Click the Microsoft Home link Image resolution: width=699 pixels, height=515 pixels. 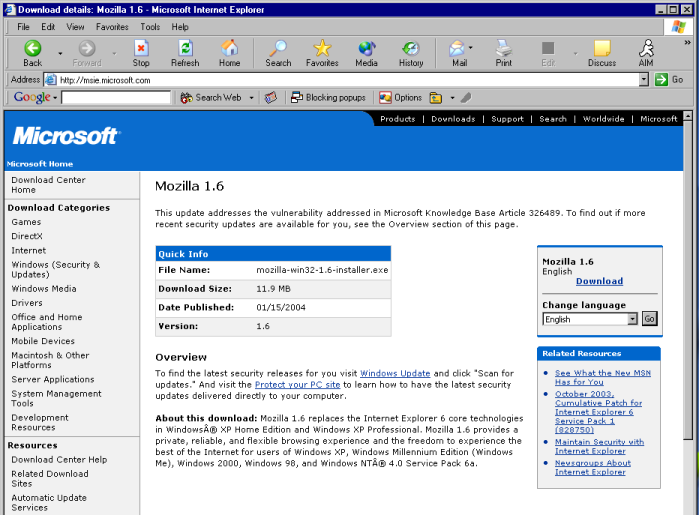click(40, 164)
